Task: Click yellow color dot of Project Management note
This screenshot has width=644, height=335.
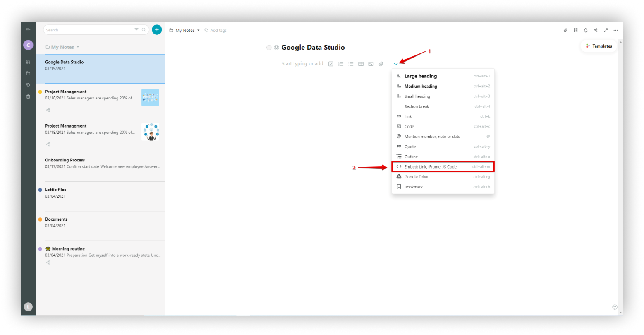Action: coord(40,92)
